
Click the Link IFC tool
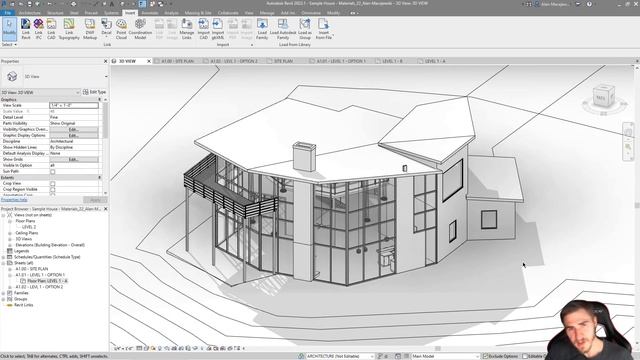tap(38, 29)
